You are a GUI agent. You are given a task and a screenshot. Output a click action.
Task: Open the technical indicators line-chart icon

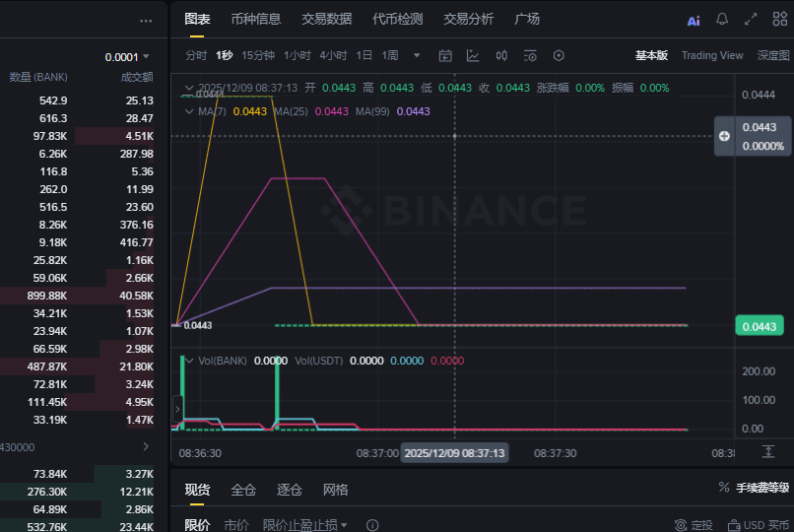click(x=473, y=55)
